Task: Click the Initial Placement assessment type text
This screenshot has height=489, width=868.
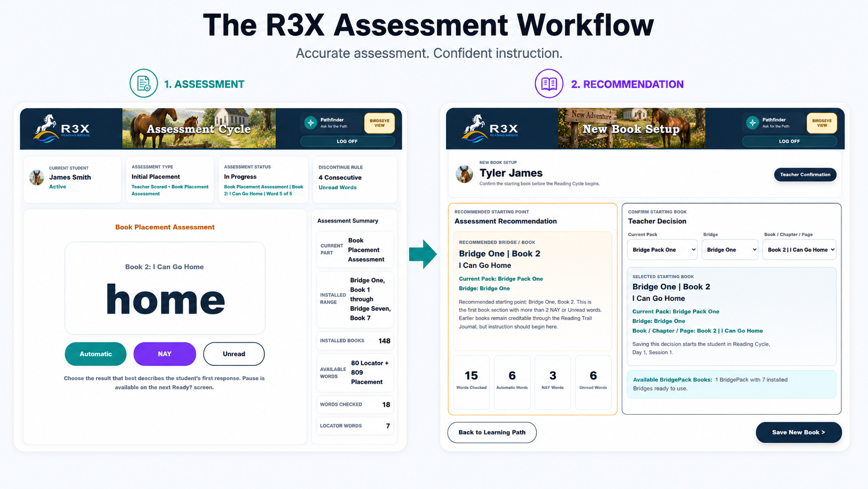Action: (x=156, y=177)
